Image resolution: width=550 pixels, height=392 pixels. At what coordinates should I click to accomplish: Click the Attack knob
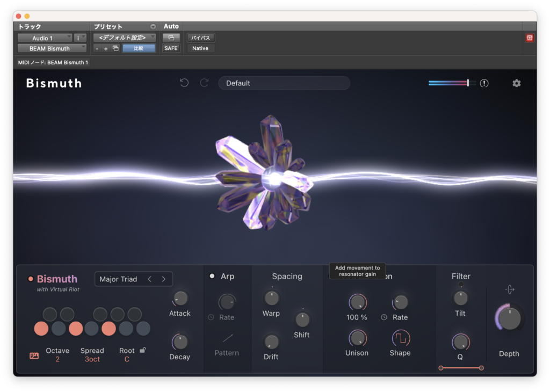pyautogui.click(x=180, y=299)
